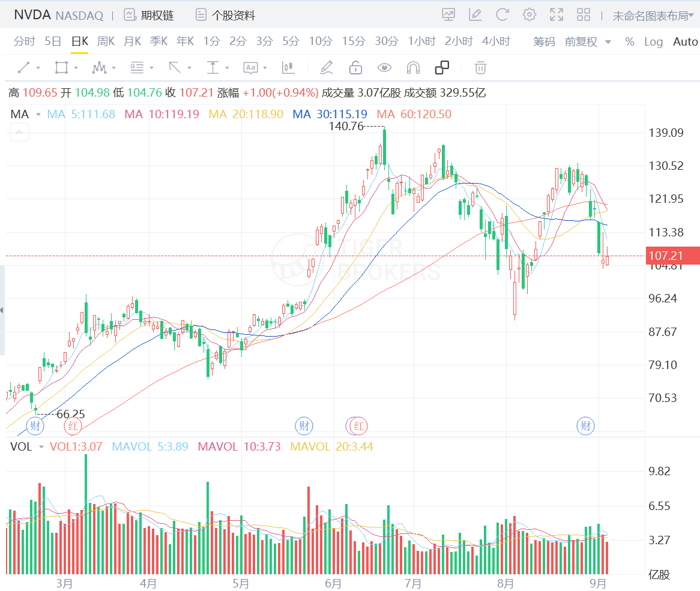Open the 期权链 options chain
The image size is (700, 591).
pos(149,15)
